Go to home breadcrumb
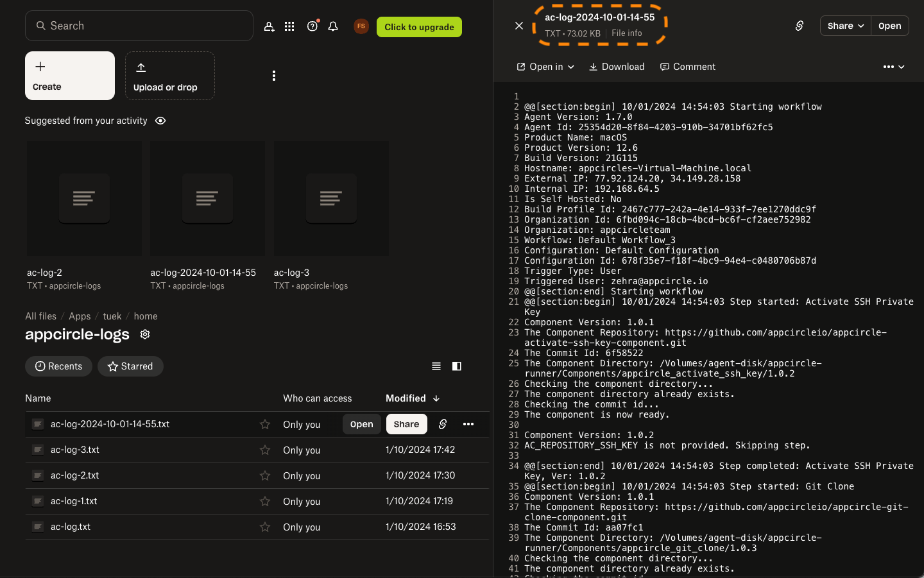Viewport: 924px width, 578px height. 146,316
